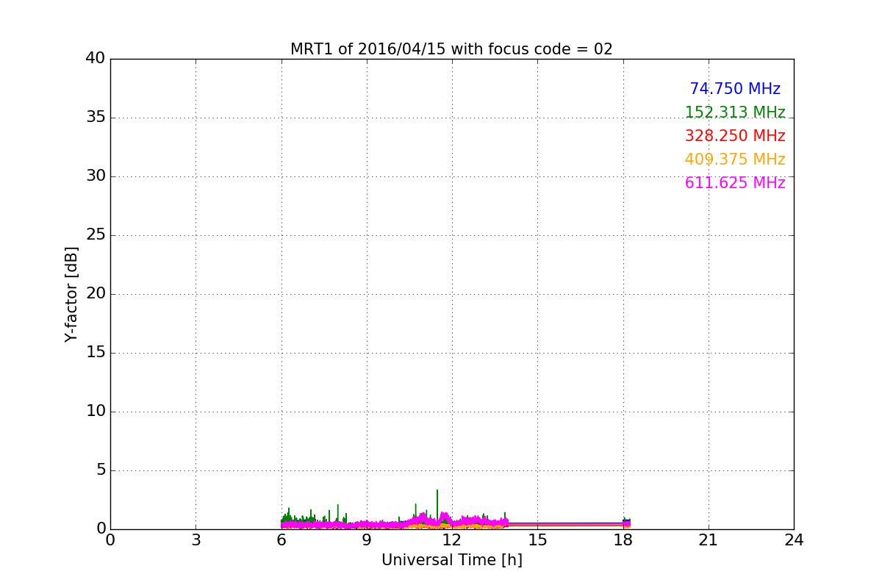Click the x-axis tick label 12

pos(452,540)
